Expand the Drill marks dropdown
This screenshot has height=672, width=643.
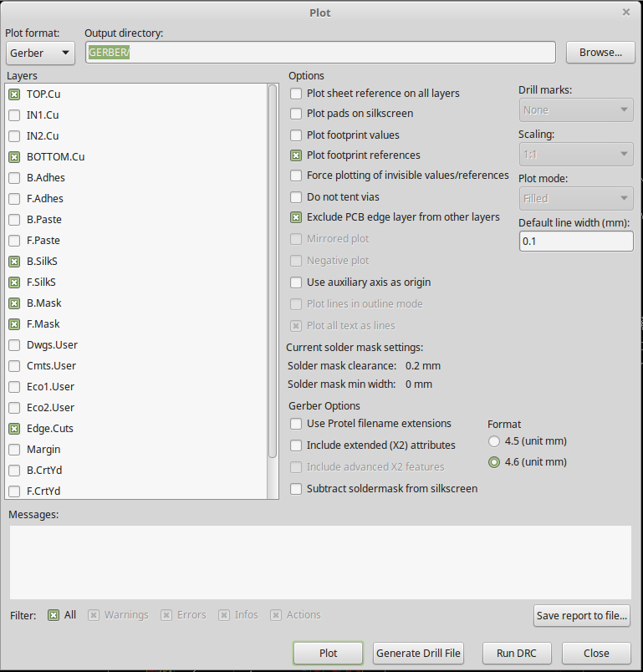575,110
